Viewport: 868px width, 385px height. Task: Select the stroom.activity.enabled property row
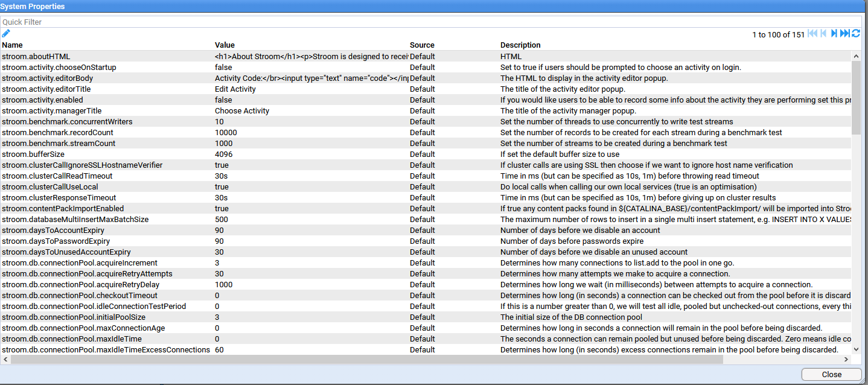pyautogui.click(x=42, y=100)
